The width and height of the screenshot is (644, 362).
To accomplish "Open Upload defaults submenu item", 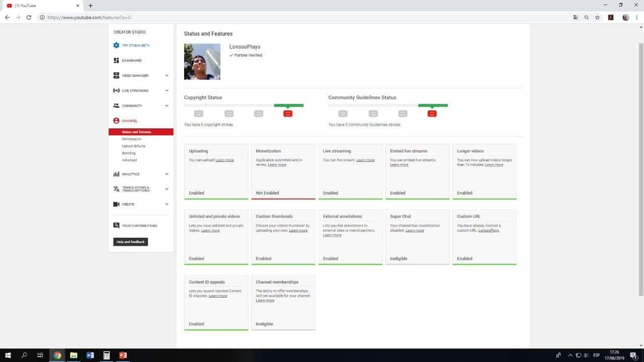I will [x=134, y=146].
